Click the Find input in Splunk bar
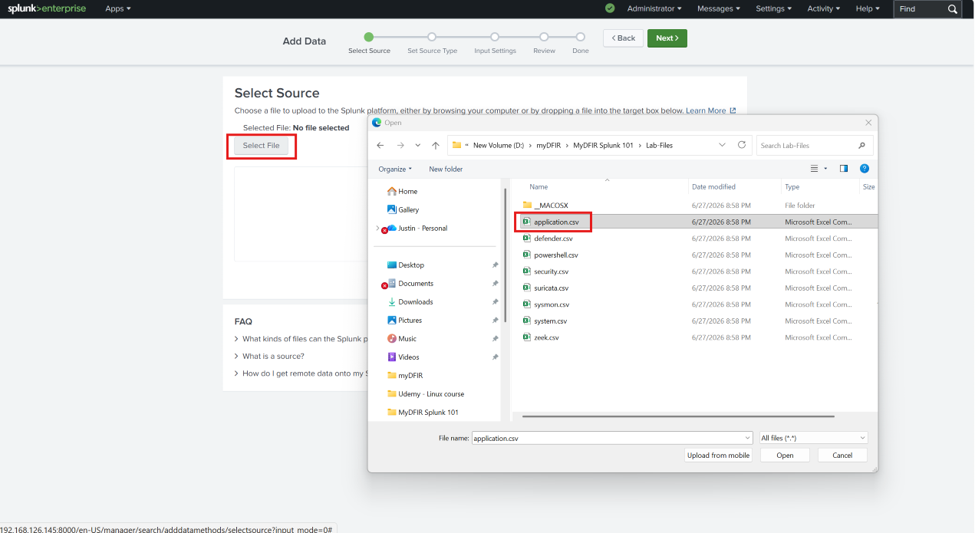This screenshot has width=975, height=533. [x=920, y=9]
